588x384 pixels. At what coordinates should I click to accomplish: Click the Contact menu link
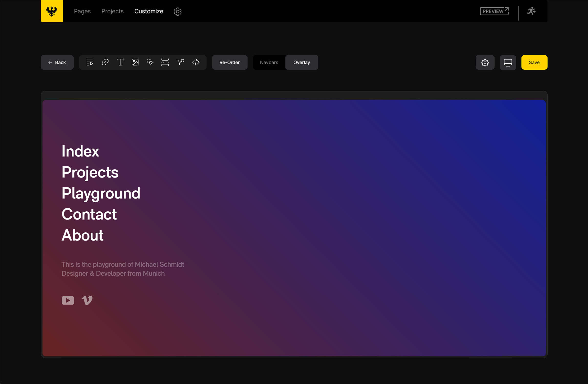point(89,214)
